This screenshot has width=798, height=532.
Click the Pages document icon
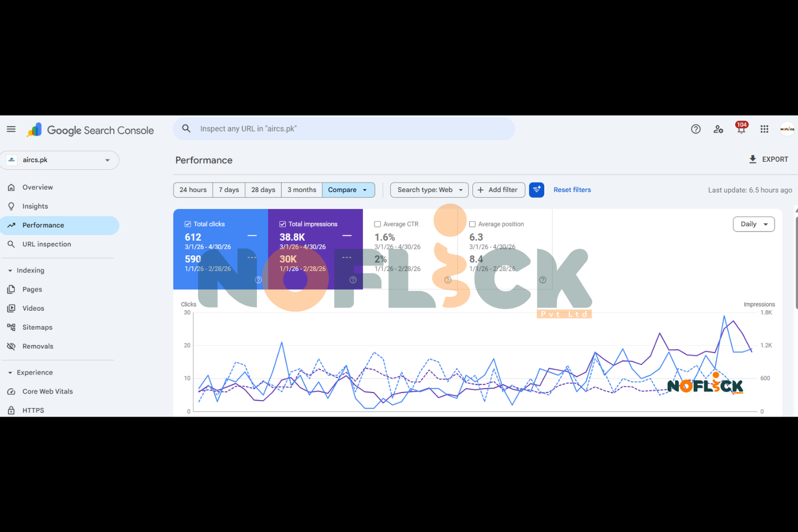(11, 289)
